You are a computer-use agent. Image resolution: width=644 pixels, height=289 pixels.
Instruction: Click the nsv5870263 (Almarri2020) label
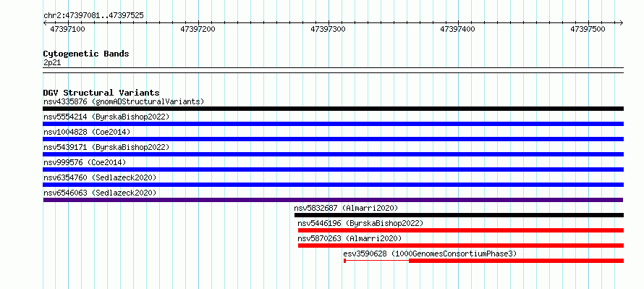tap(349, 238)
